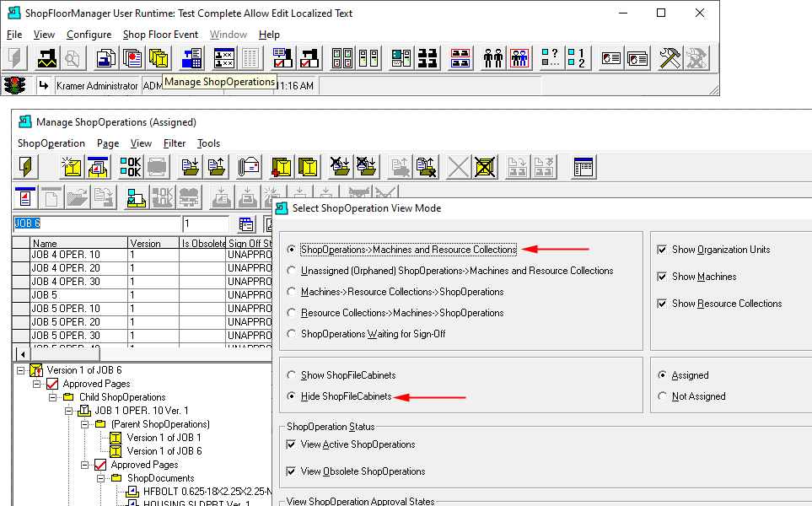
Task: Select Unassigned (Orphaned) ShopOperations radio option
Action: click(x=292, y=271)
